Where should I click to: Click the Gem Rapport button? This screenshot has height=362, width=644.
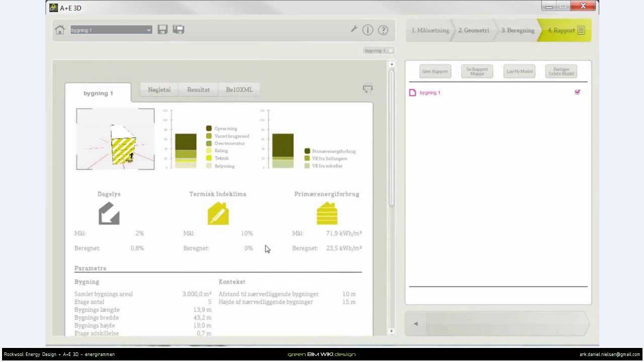click(435, 71)
